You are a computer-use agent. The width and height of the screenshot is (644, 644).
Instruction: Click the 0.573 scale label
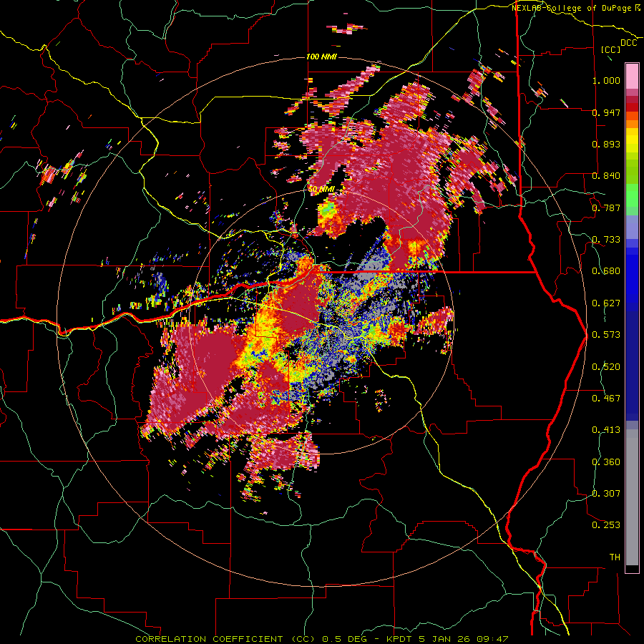tap(606, 335)
